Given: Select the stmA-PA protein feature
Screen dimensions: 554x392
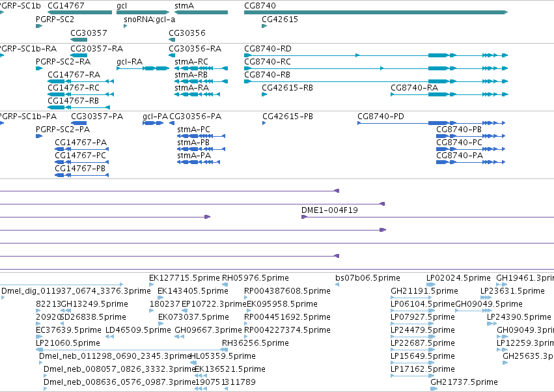Looking at the screenshot, I should pos(199,162).
